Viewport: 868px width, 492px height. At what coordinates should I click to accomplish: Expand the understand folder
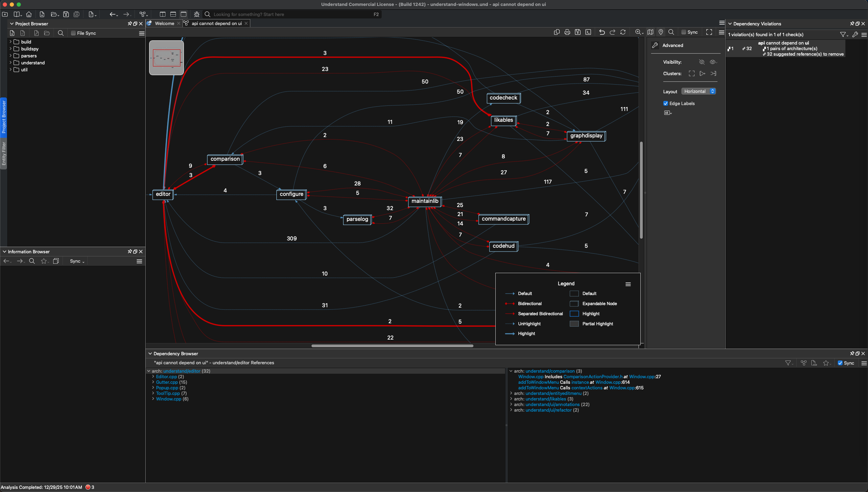[10, 63]
